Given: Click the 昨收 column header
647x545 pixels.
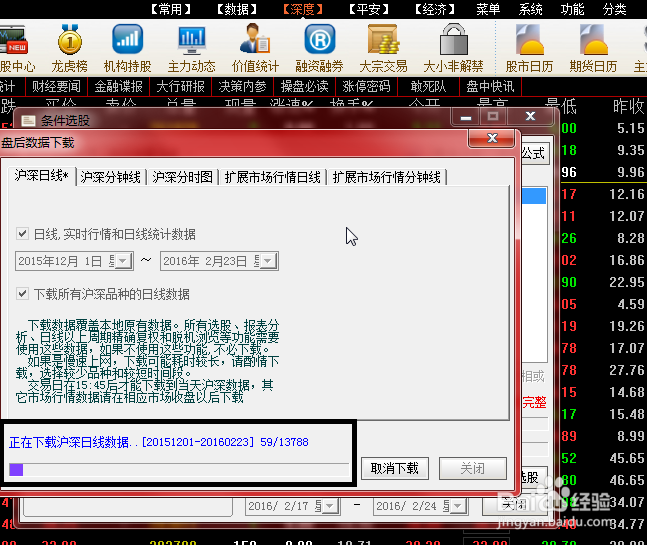Looking at the screenshot, I should 628,106.
